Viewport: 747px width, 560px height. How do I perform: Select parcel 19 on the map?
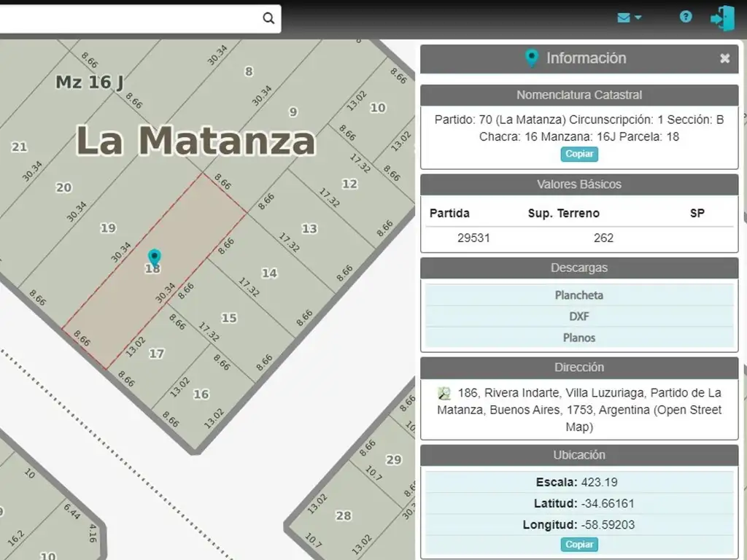tap(108, 228)
